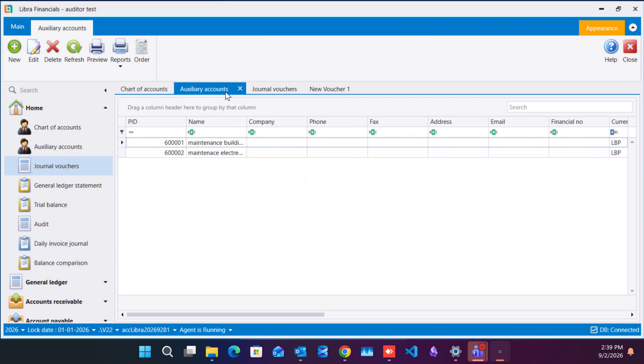Image resolution: width=644 pixels, height=364 pixels.
Task: Click the grid Search input field
Action: point(569,107)
